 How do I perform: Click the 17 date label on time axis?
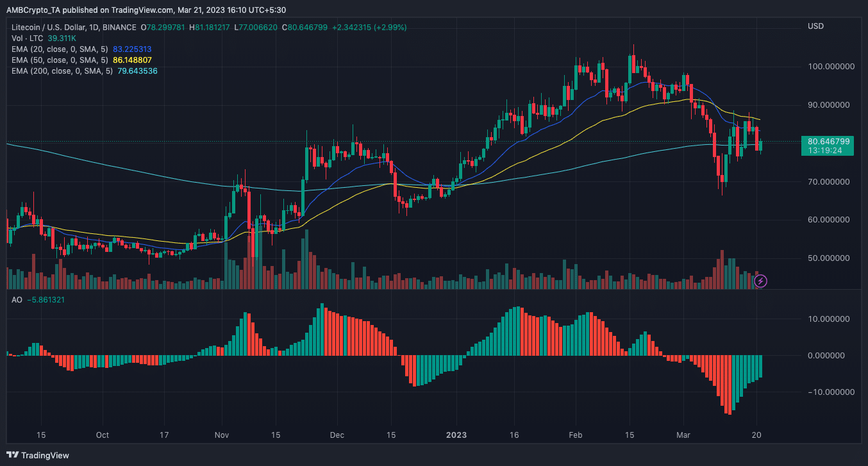pos(164,435)
